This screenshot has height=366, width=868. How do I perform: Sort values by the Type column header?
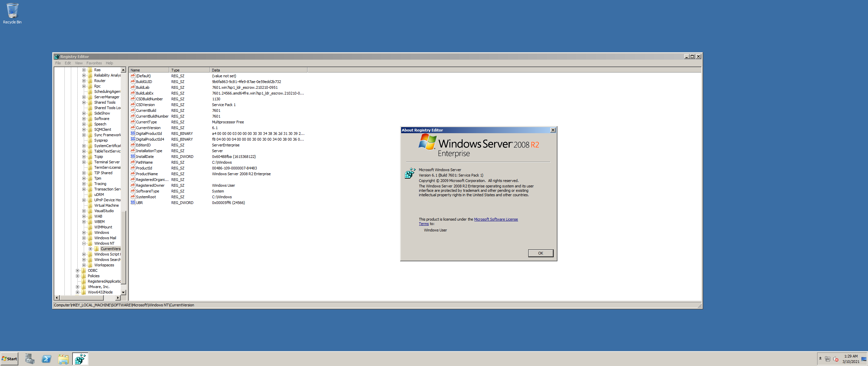click(189, 70)
